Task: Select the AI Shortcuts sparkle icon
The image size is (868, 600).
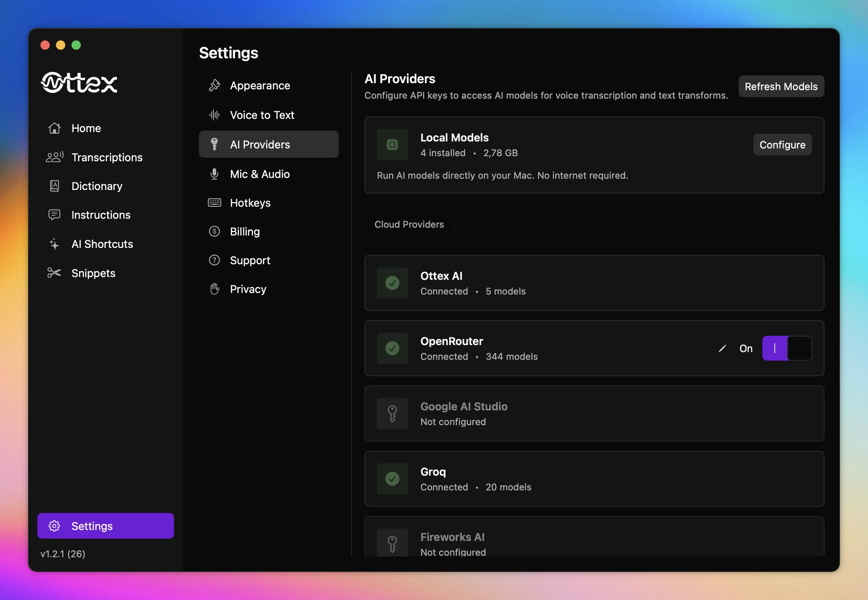Action: (x=54, y=244)
